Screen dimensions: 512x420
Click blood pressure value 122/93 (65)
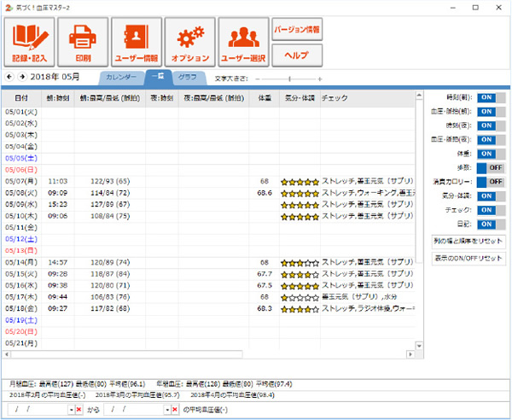click(110, 182)
